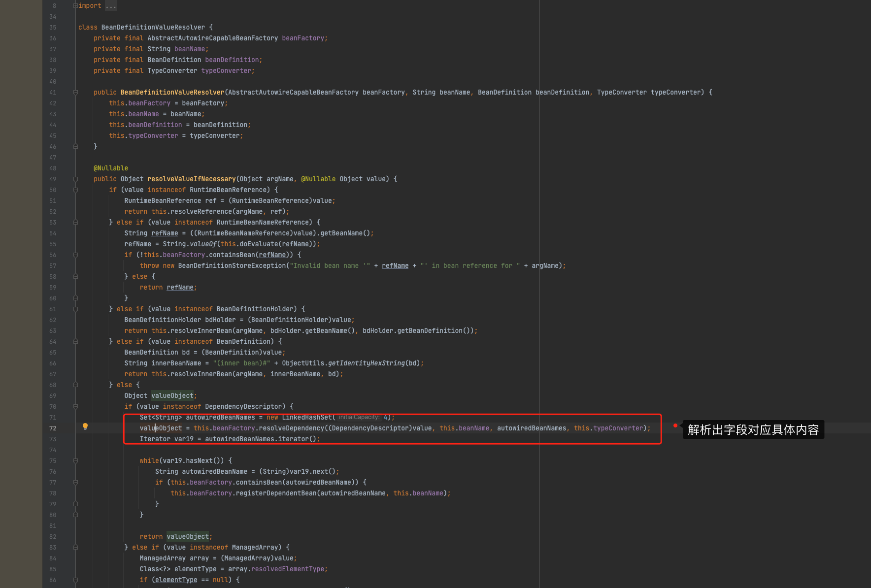
Task: Fold the BeanDefinition branch at line 64
Action: pos(75,341)
